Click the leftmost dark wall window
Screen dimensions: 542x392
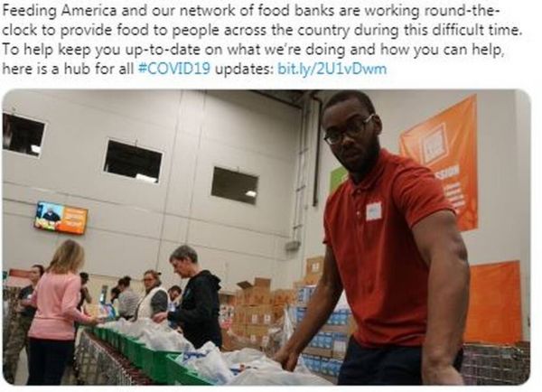coord(23,134)
